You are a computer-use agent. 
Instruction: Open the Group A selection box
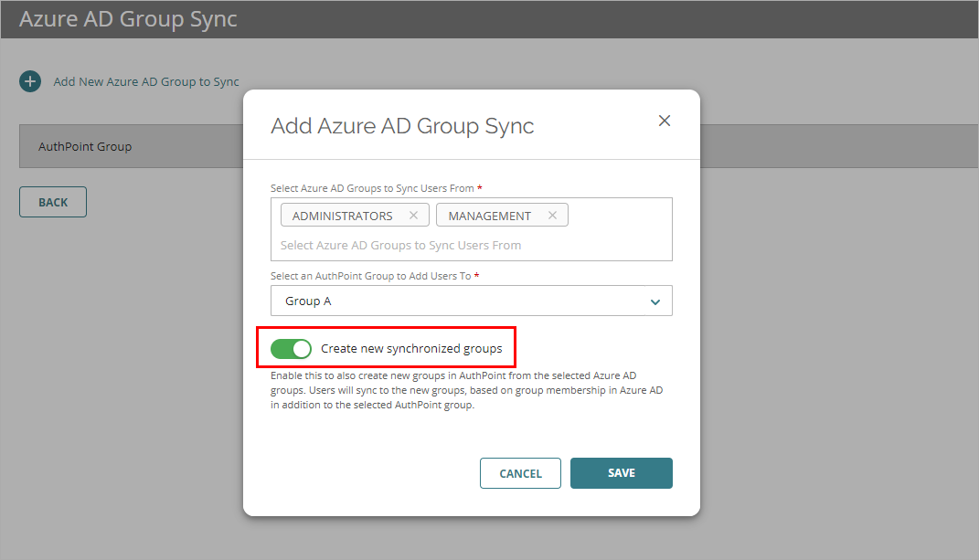[x=457, y=301]
